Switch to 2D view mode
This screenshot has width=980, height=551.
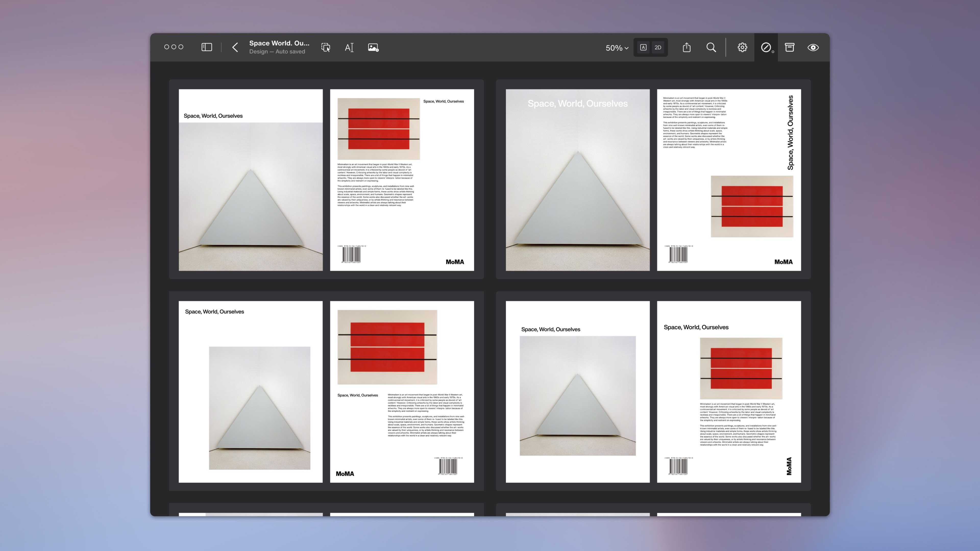pyautogui.click(x=658, y=47)
